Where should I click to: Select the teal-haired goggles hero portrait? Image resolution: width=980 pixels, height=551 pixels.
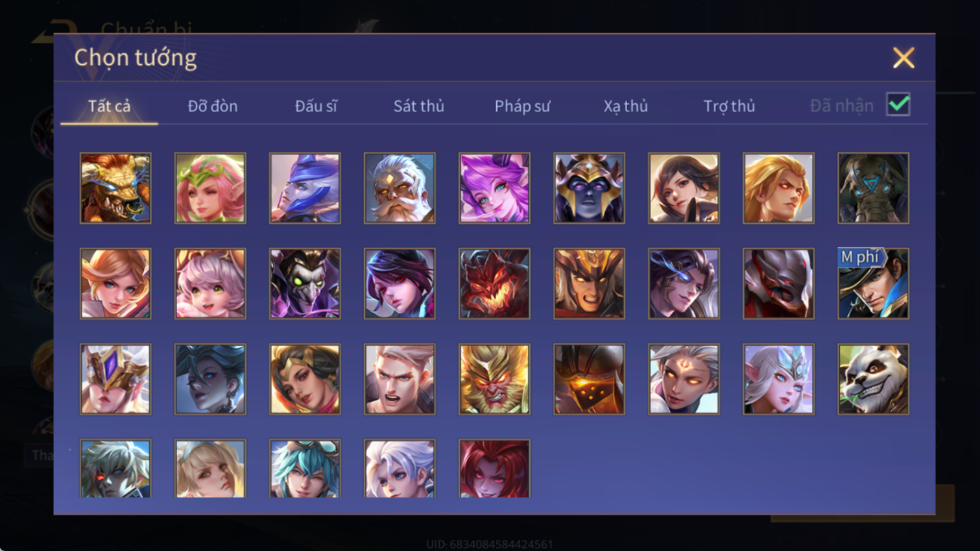tap(305, 469)
